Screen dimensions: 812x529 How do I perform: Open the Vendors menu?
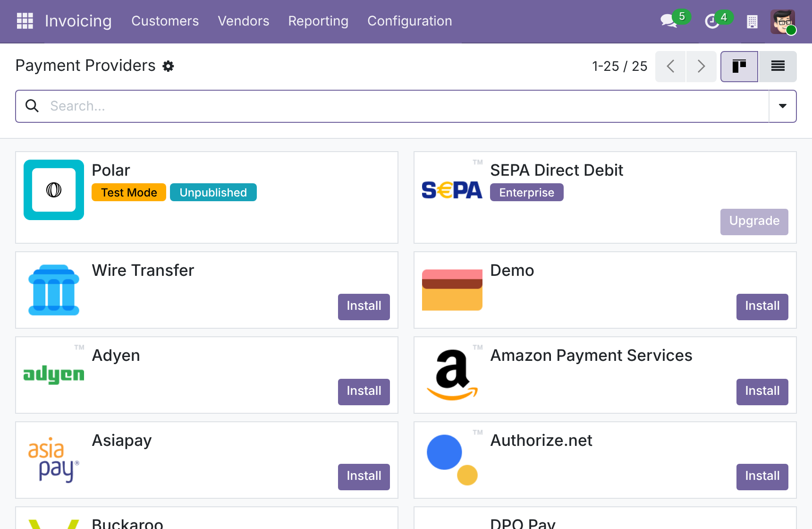(244, 21)
